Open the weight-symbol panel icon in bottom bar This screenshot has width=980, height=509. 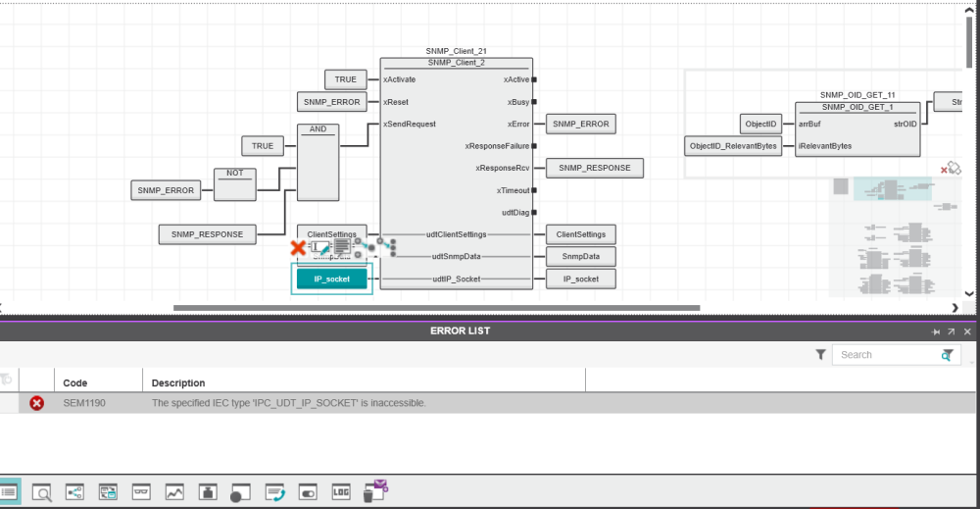pos(208,492)
